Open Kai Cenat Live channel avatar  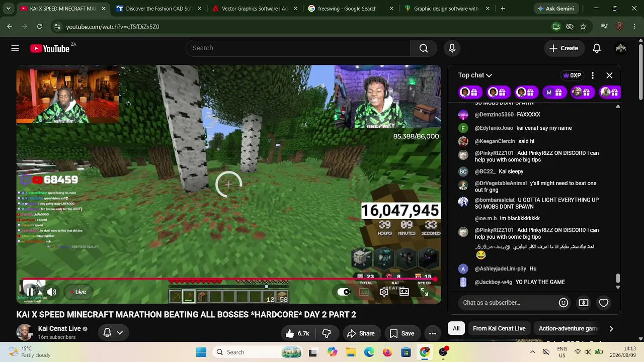[25, 332]
